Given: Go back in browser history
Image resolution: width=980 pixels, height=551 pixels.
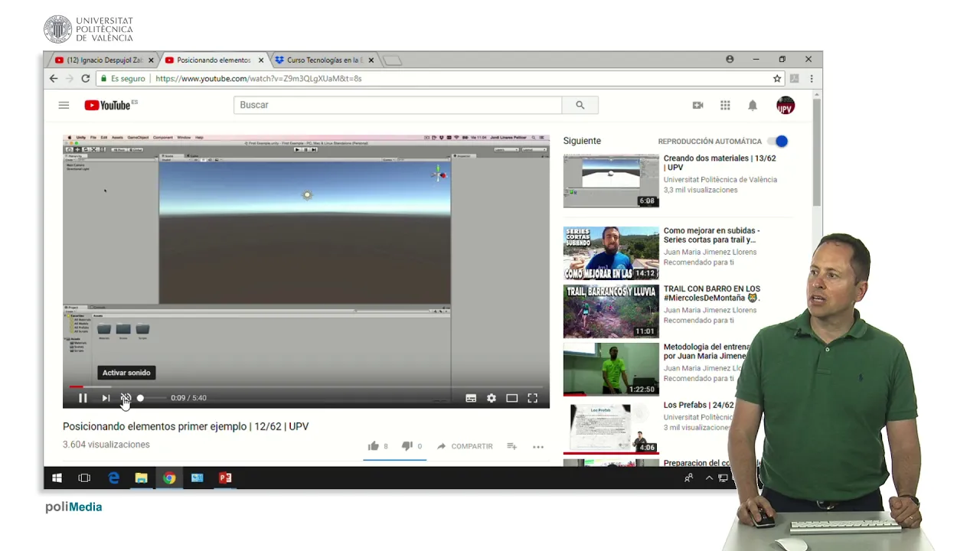Looking at the screenshot, I should [x=54, y=78].
